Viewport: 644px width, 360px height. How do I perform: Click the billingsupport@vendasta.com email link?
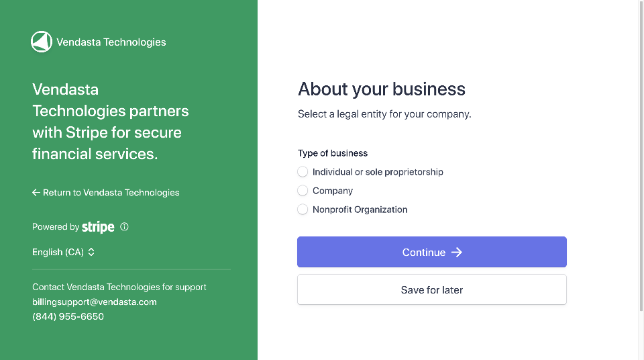[x=95, y=302]
